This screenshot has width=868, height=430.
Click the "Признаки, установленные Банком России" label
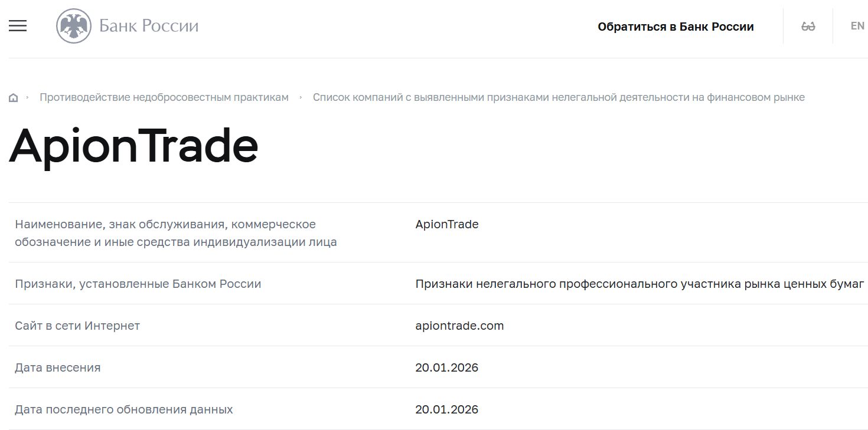[137, 283]
